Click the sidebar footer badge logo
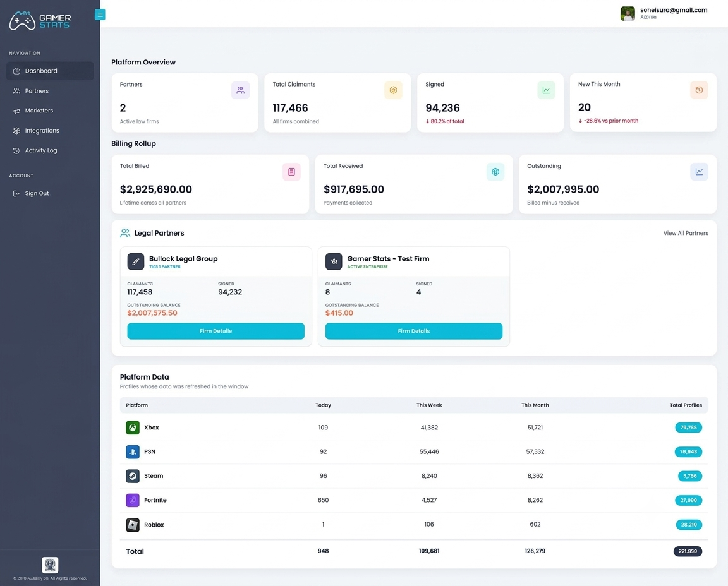This screenshot has width=728, height=586. point(50,565)
